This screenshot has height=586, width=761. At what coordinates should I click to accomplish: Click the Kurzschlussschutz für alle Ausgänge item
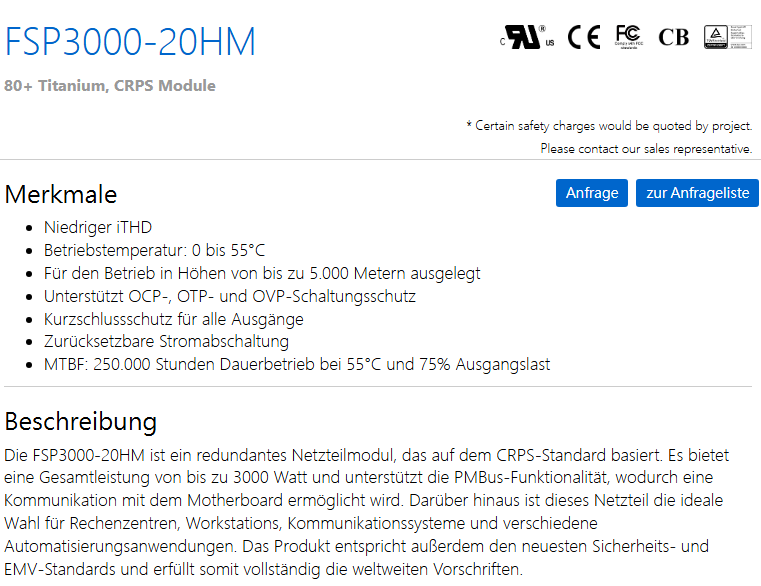(173, 319)
